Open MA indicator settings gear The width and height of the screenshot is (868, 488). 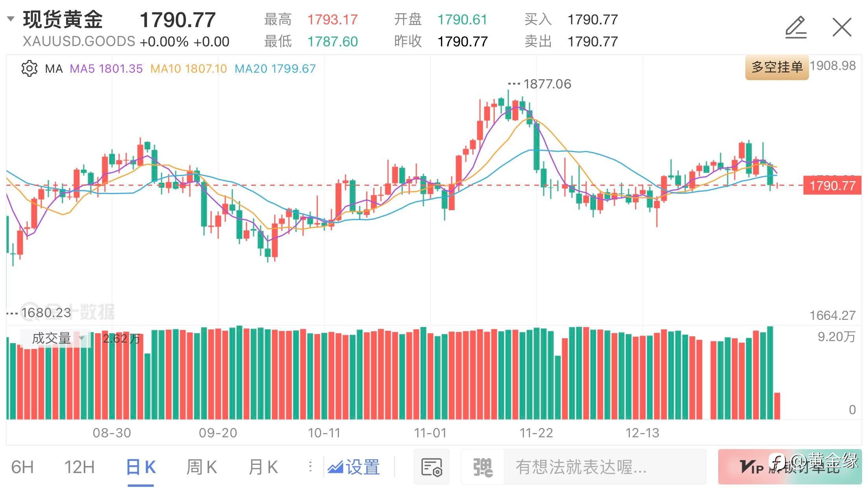[29, 69]
